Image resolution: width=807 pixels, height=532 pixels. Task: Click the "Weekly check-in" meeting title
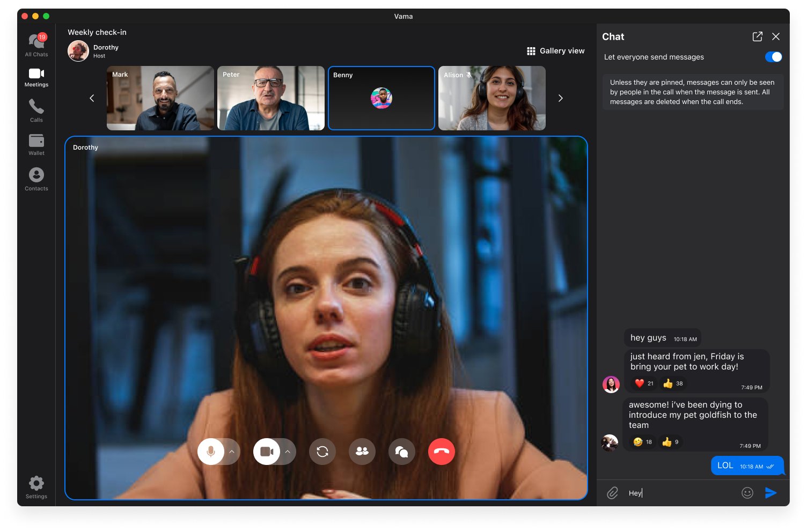tap(97, 32)
